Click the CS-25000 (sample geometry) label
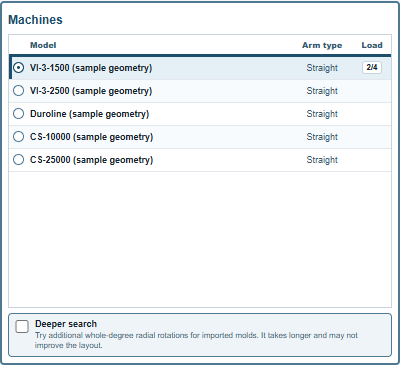 point(91,160)
